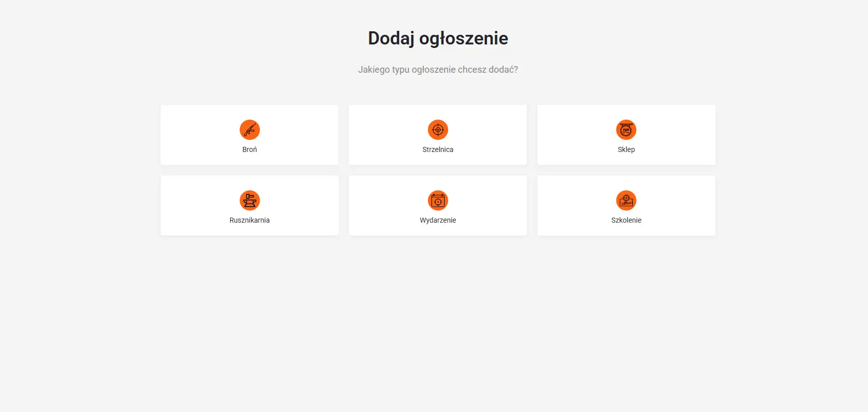Click the calendar icon for Wydarzenie
Image resolution: width=868 pixels, height=412 pixels.
coord(438,200)
